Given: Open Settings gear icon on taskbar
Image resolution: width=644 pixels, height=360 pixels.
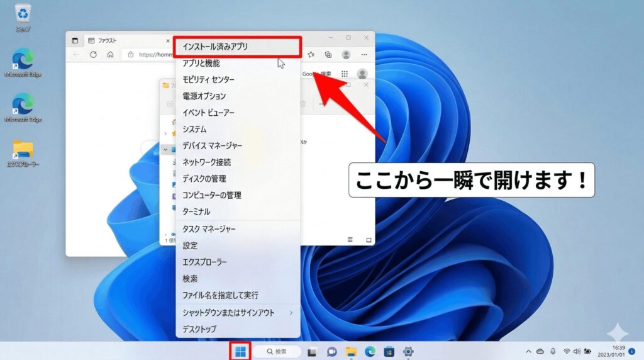Looking at the screenshot, I should point(408,351).
